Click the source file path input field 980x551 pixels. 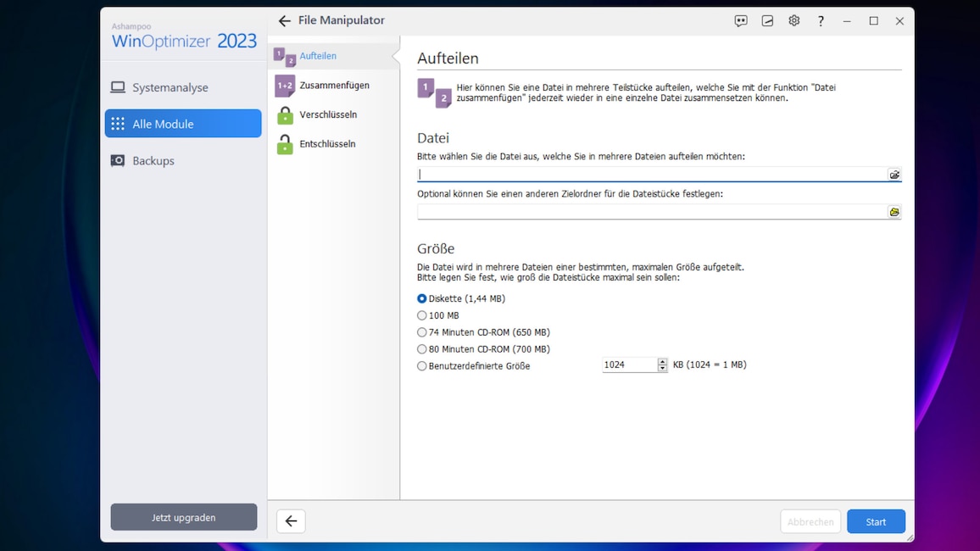pyautogui.click(x=651, y=175)
